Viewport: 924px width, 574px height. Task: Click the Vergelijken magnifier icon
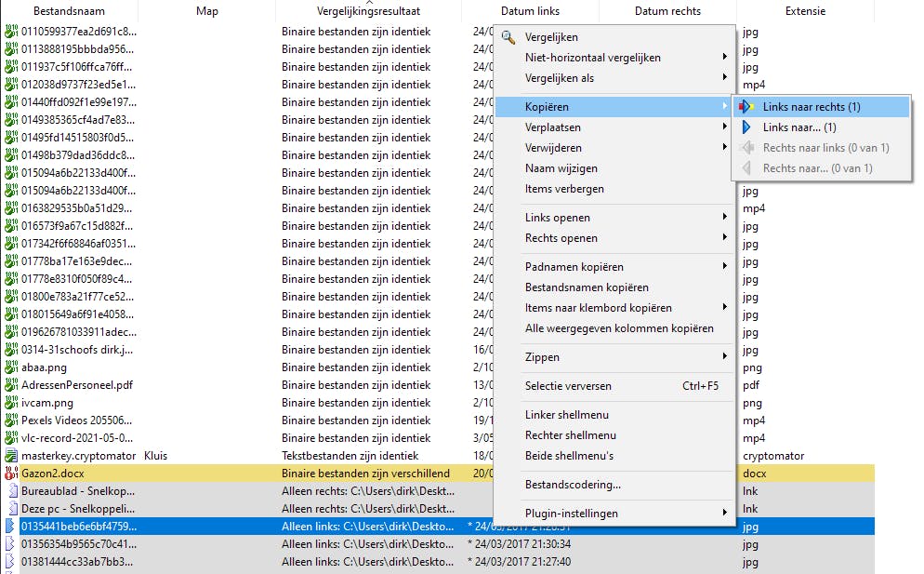pos(508,37)
